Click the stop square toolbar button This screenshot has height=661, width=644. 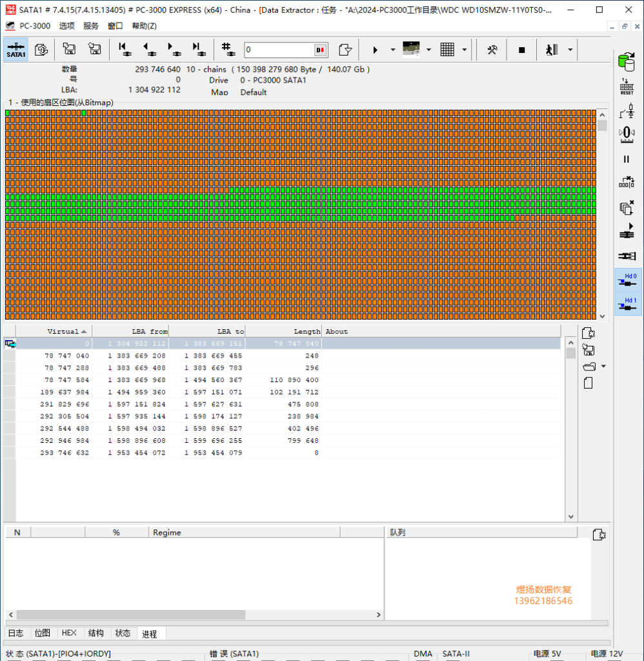click(x=522, y=50)
